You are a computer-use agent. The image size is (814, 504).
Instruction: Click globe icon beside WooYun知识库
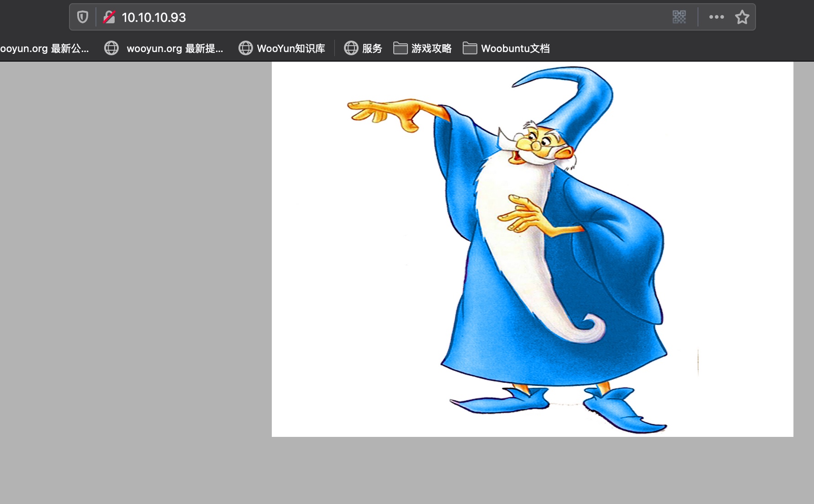(246, 48)
